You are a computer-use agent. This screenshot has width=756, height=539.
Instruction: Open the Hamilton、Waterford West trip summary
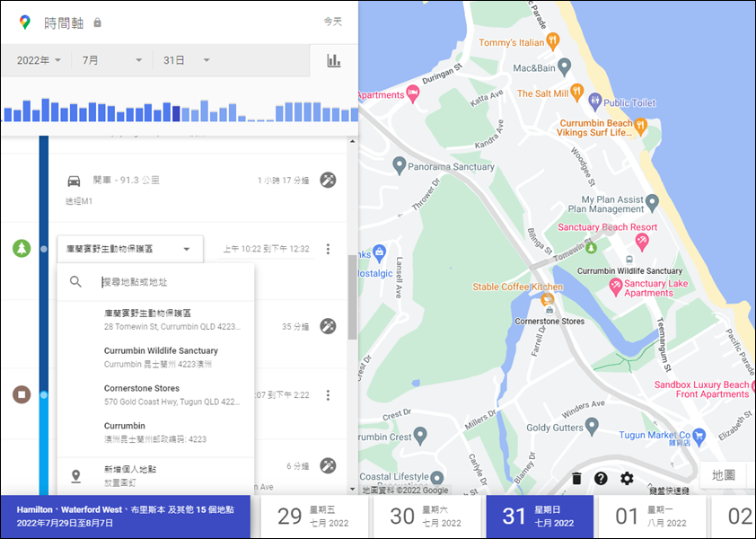(126, 517)
